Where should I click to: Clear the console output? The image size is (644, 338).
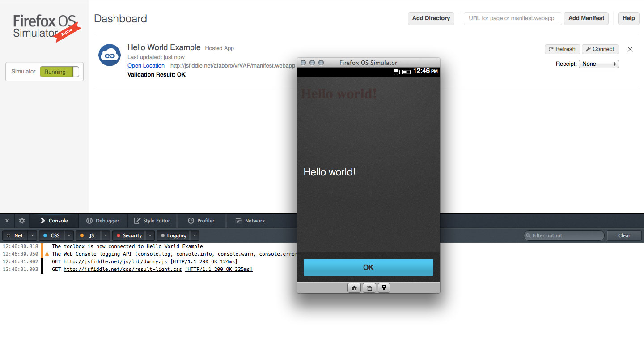point(624,235)
